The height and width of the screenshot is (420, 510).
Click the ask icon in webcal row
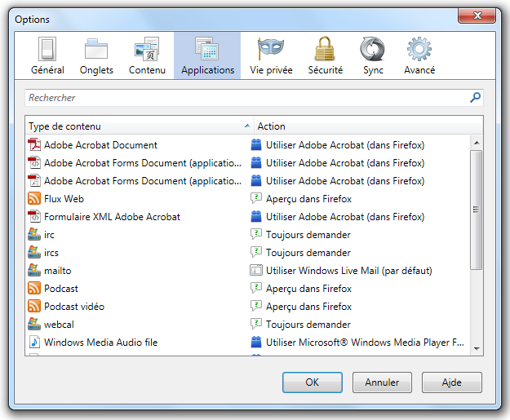point(256,324)
